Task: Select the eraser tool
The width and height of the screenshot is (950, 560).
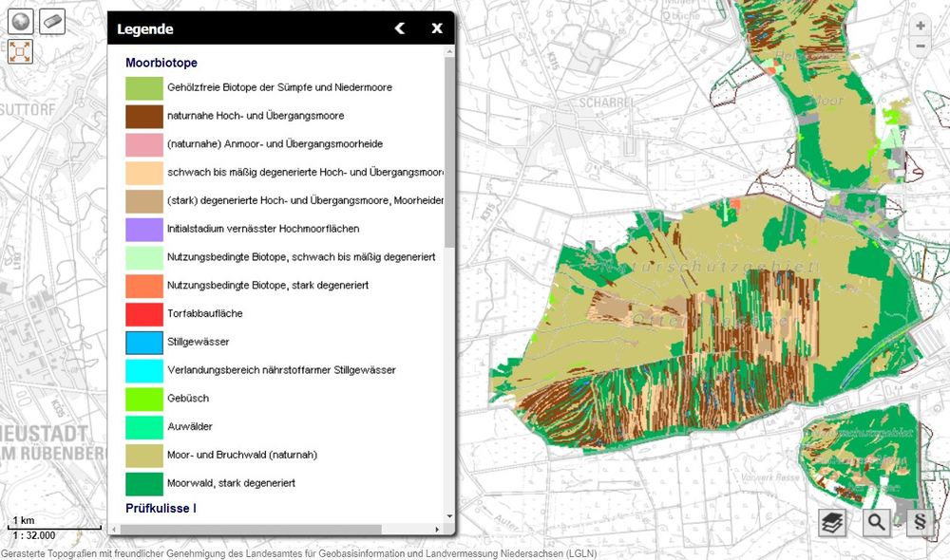Action: click(x=52, y=22)
